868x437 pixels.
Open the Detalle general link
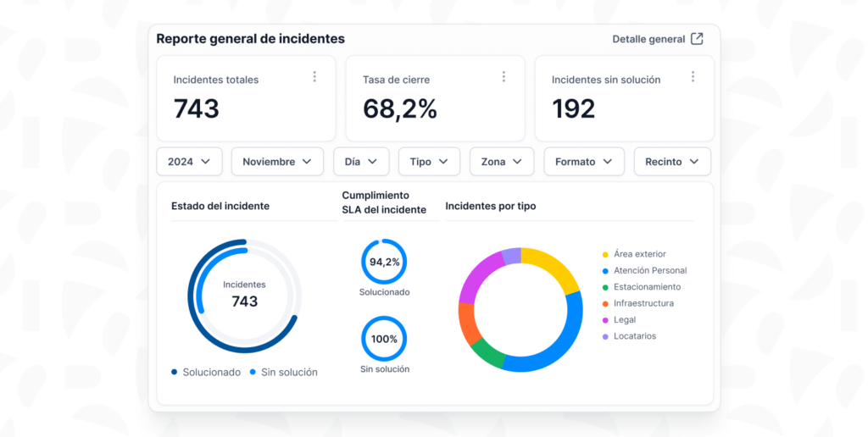tap(648, 39)
